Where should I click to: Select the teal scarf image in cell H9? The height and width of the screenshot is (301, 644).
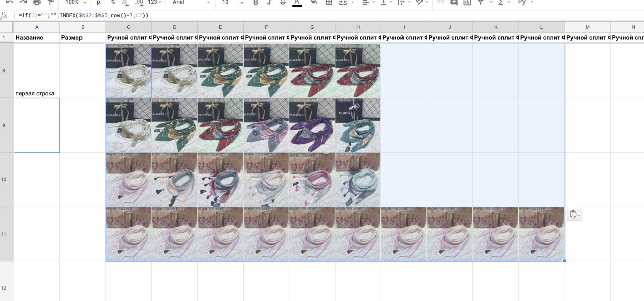358,125
